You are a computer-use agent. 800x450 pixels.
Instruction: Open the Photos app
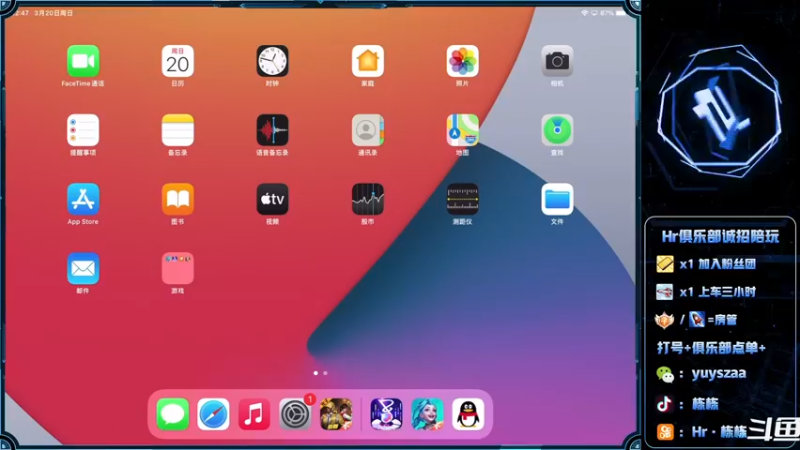(x=462, y=61)
